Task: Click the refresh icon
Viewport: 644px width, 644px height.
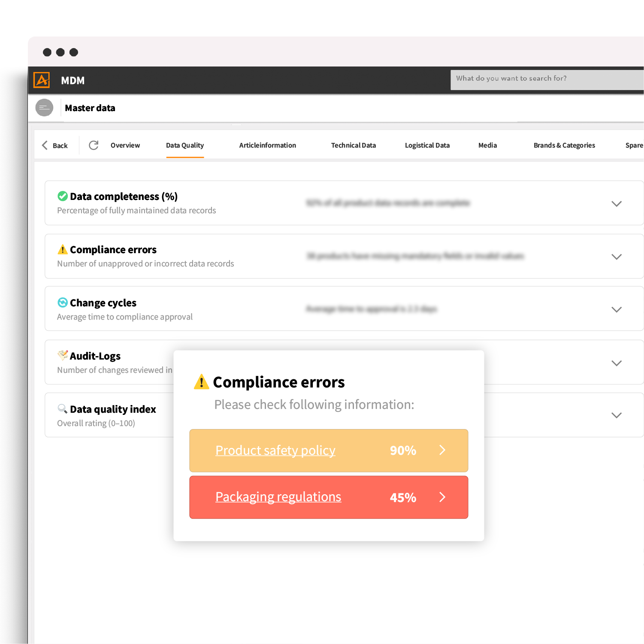Action: click(x=94, y=145)
